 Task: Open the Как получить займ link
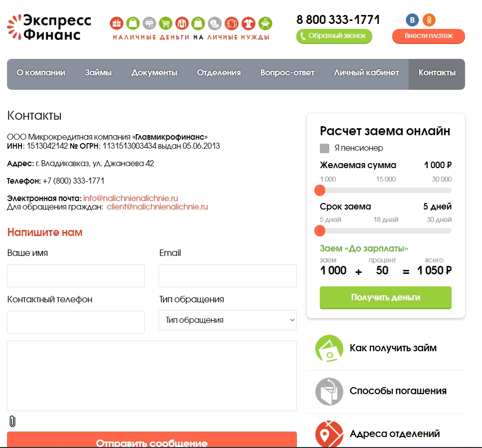tap(393, 348)
